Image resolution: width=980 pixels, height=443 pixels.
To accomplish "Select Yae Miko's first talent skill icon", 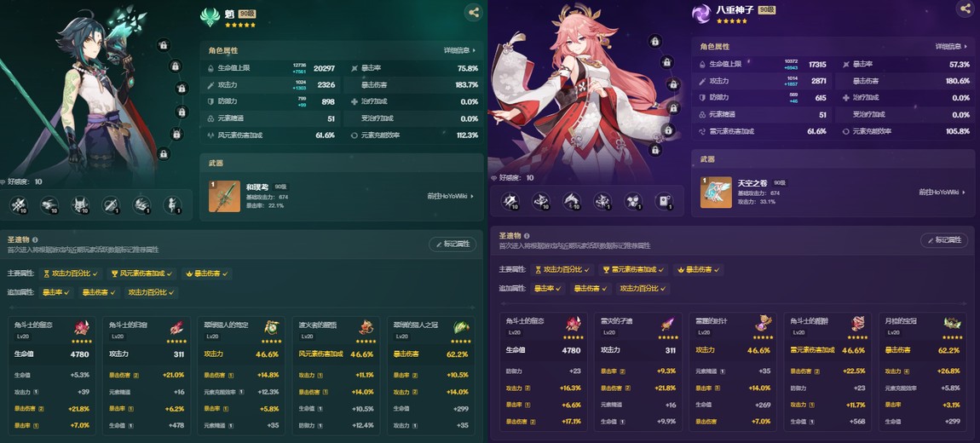I will coord(510,200).
